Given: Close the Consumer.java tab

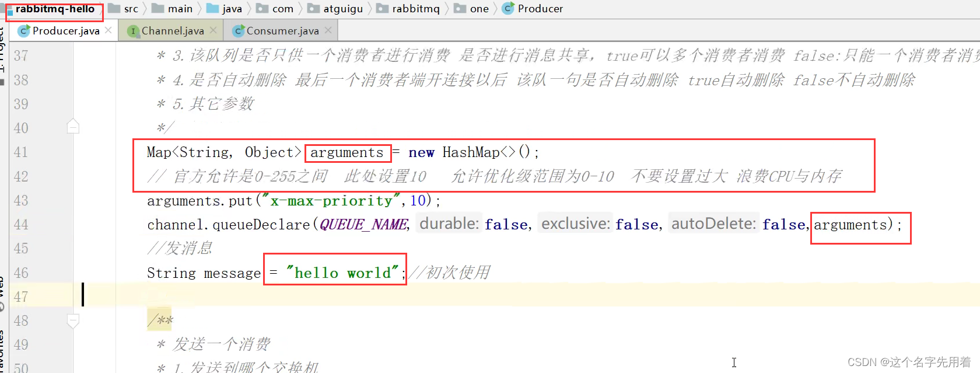Looking at the screenshot, I should (328, 30).
